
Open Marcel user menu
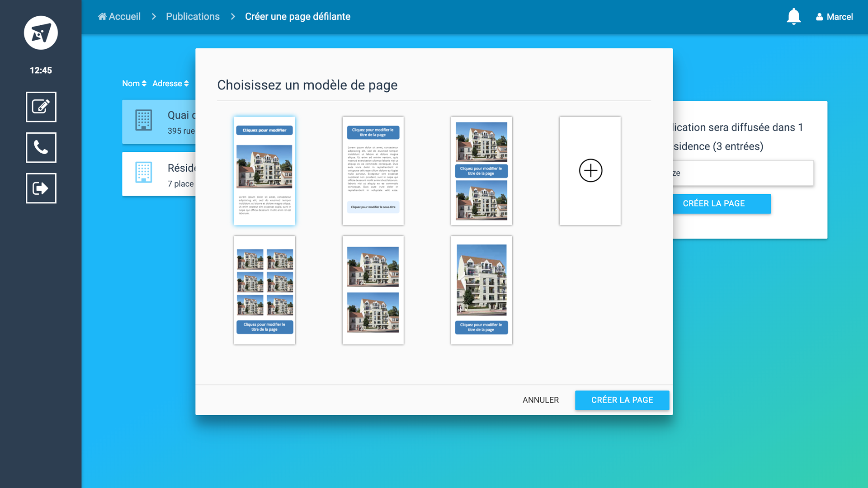tap(834, 17)
